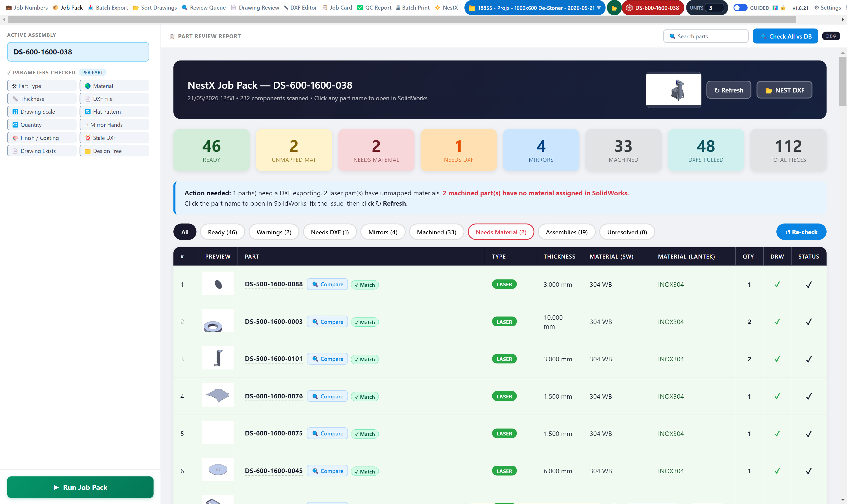This screenshot has width=847, height=504.
Task: Open the 18855 Projx project dropdown
Action: click(535, 8)
